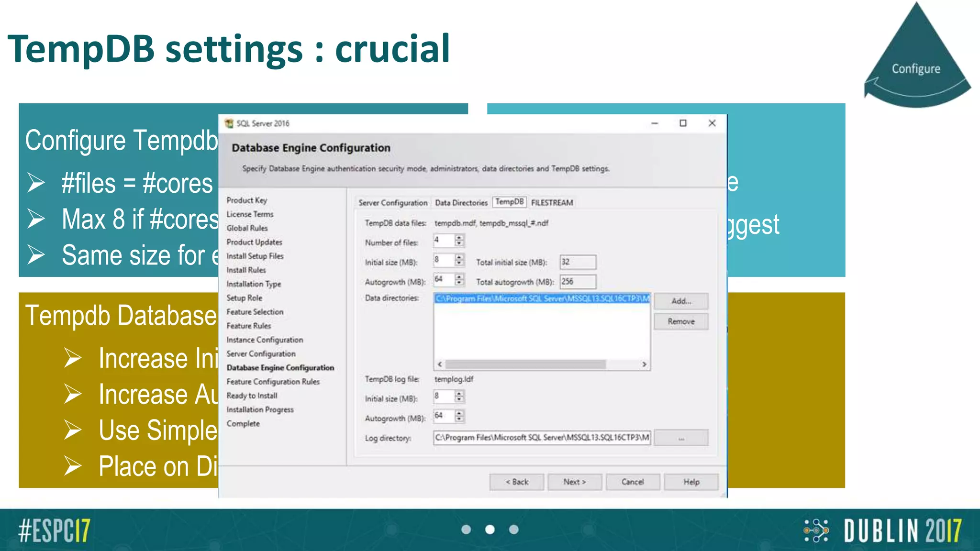Click the Add... button
Screen dimensions: 980x551
pos(681,301)
